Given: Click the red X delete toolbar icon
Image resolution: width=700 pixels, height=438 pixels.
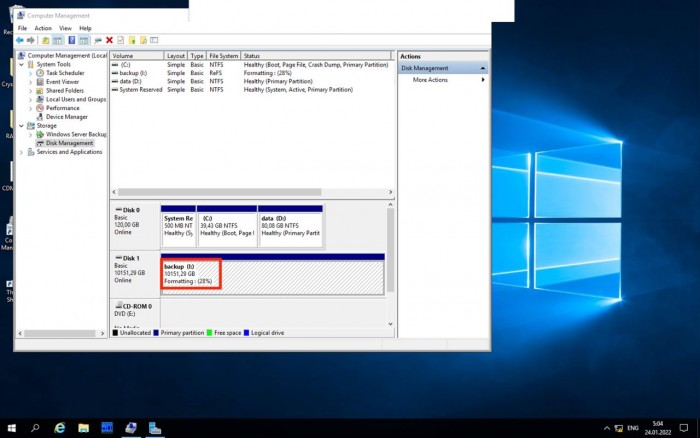Looking at the screenshot, I should (109, 40).
